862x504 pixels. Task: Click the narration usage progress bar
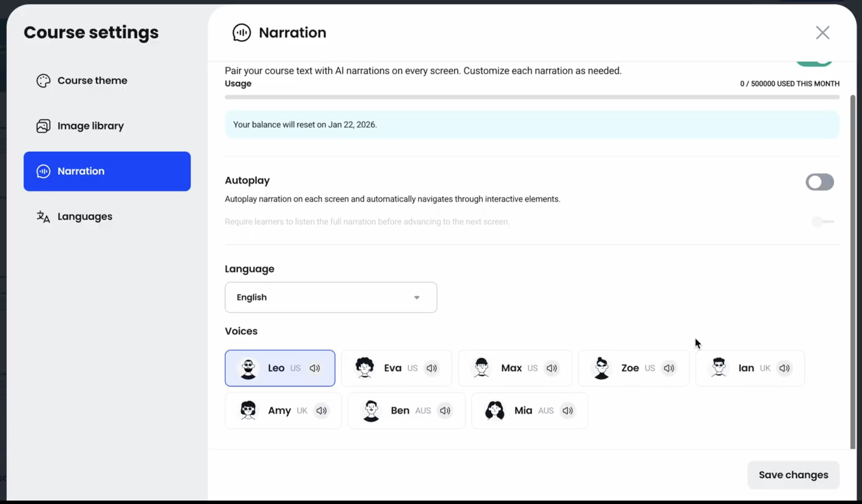532,97
